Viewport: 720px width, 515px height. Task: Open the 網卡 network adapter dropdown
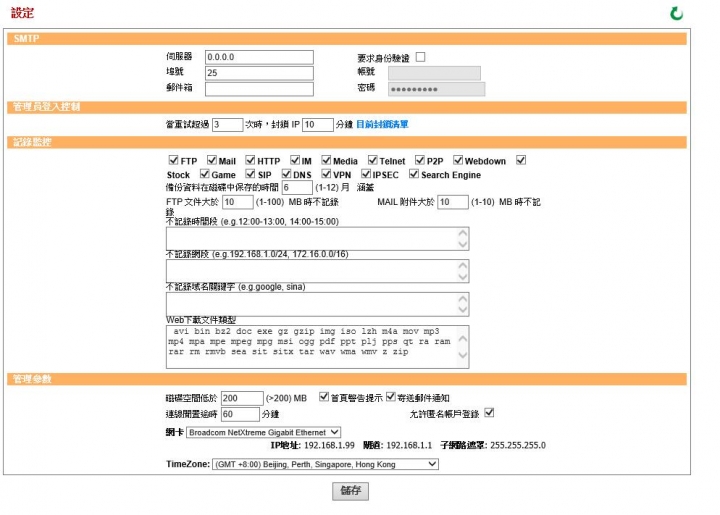[263, 432]
